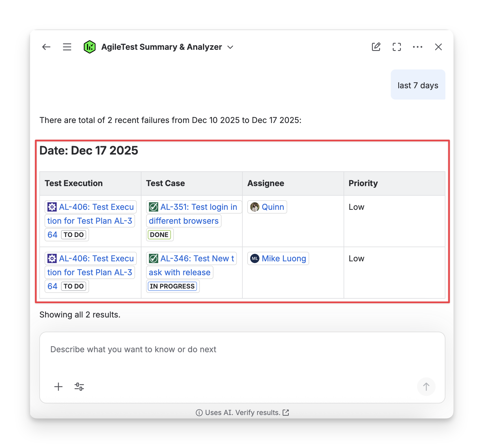Enter fullscreen with the expand icon
483x448 pixels.
click(x=397, y=47)
